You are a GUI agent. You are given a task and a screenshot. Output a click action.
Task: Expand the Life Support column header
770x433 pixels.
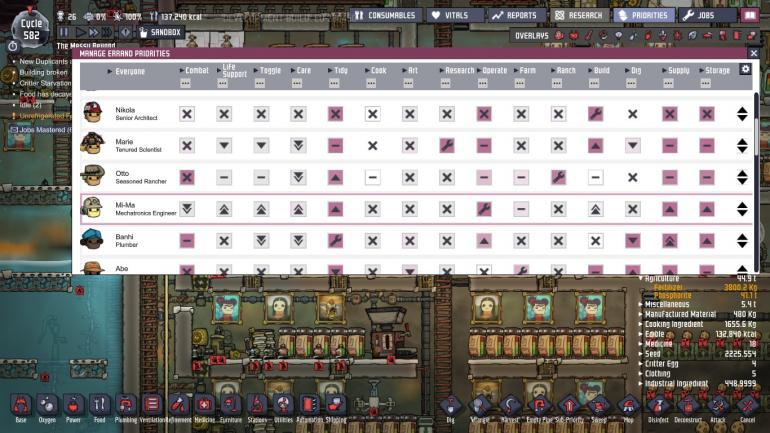tap(232, 71)
